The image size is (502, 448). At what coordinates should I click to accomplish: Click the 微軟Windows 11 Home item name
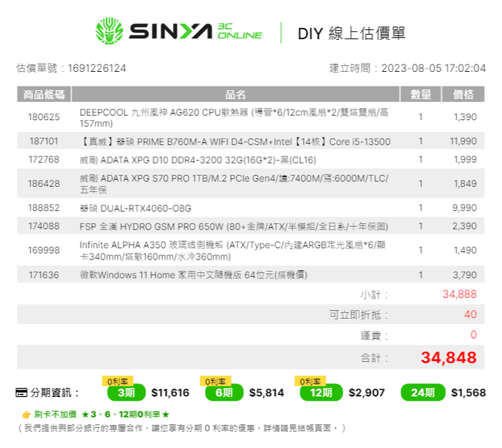[193, 275]
